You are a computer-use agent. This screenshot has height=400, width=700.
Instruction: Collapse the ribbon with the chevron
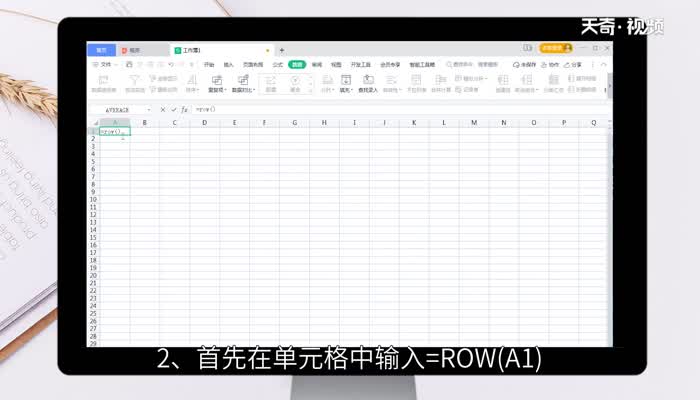tap(604, 65)
